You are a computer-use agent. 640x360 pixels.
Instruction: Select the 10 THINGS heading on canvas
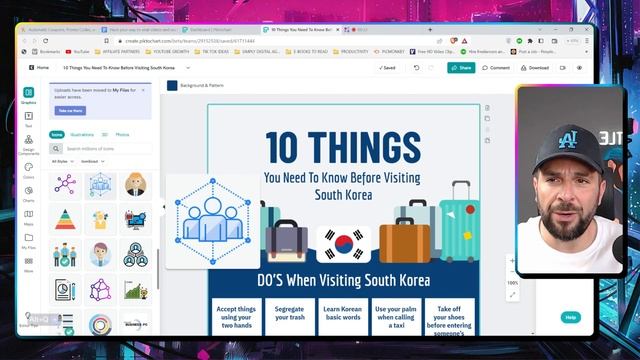[343, 148]
